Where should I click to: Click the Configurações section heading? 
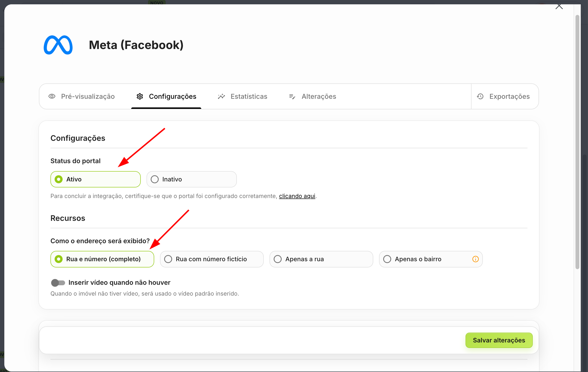click(x=78, y=138)
